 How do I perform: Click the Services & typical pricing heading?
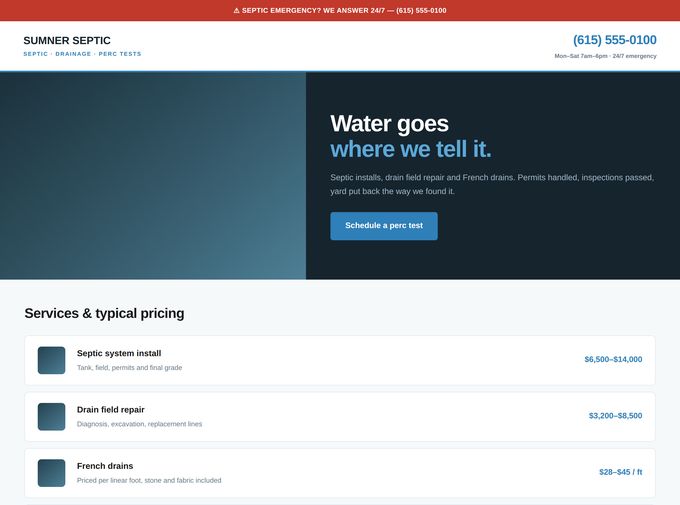tap(104, 313)
